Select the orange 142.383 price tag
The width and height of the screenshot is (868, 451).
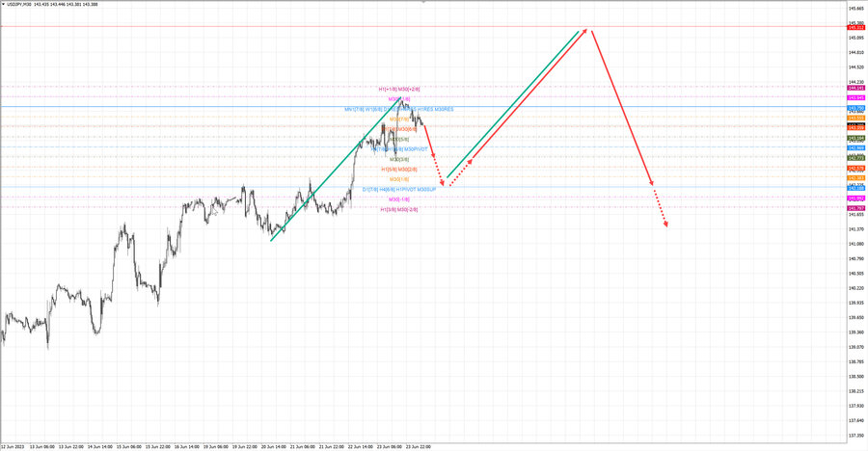[856, 177]
